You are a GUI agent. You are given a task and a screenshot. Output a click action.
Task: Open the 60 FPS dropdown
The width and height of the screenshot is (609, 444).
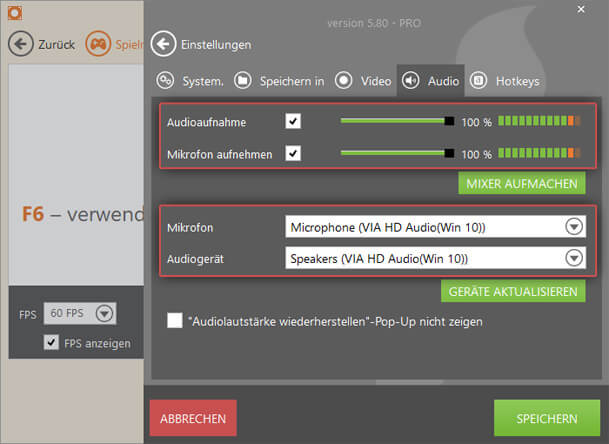point(106,313)
